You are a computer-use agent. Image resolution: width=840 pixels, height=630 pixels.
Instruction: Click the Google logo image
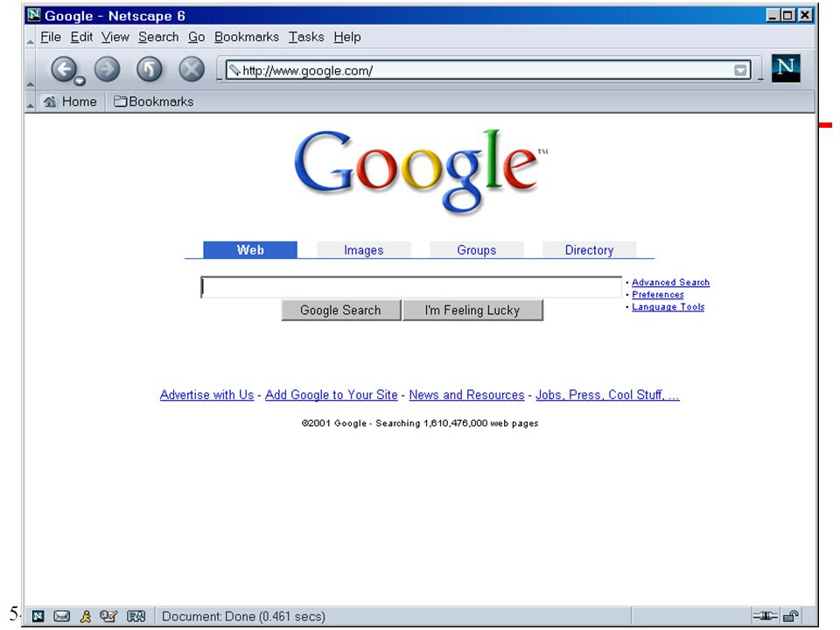[421, 171]
